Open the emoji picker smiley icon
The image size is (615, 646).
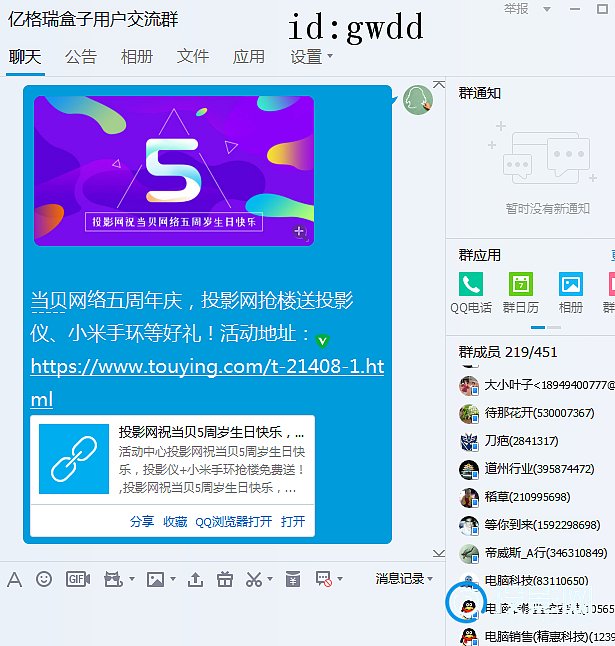pyautogui.click(x=44, y=579)
